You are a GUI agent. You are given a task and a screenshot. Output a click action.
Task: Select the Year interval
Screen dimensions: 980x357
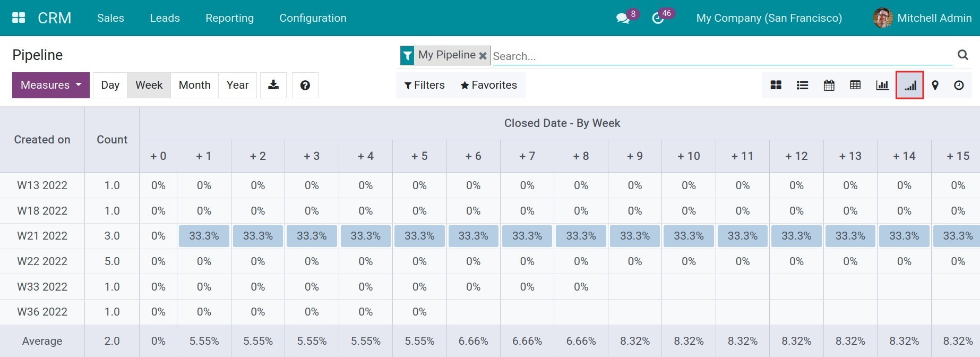237,85
